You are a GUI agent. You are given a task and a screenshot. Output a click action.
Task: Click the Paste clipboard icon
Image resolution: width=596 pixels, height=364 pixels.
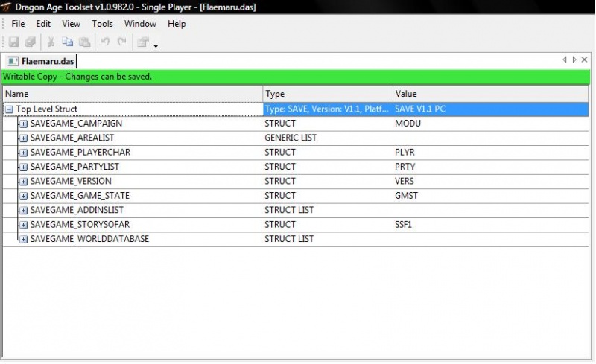[x=84, y=43]
